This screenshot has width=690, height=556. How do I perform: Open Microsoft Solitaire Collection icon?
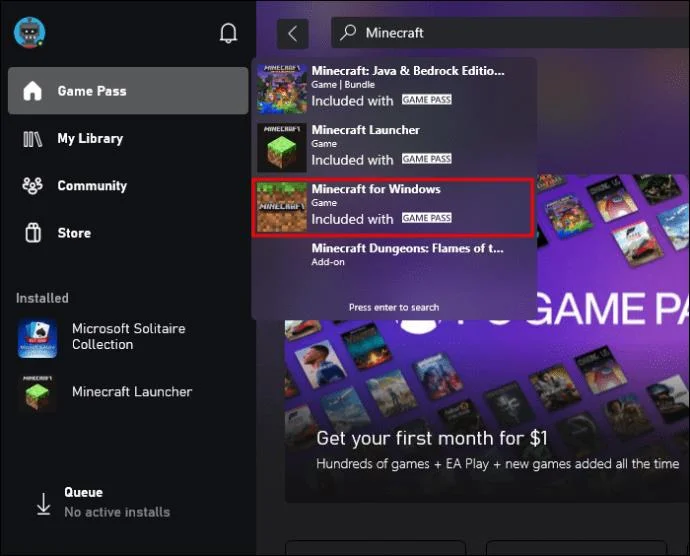coord(37,338)
